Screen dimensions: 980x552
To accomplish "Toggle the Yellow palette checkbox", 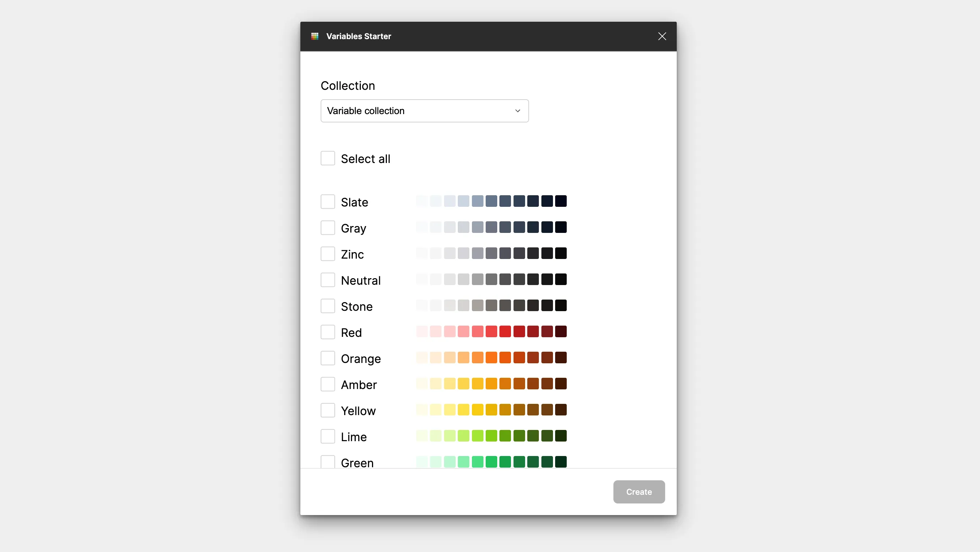I will pyautogui.click(x=328, y=410).
